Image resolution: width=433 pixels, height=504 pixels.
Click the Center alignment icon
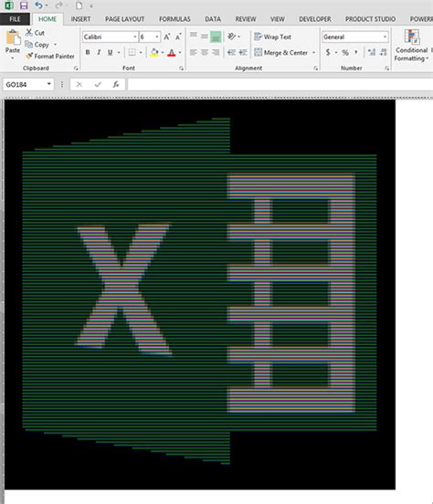[x=205, y=52]
